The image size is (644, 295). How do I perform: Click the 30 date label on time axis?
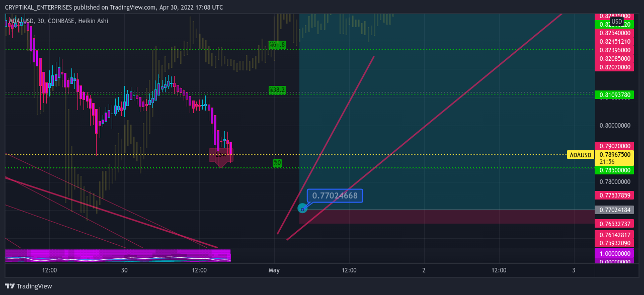click(x=124, y=270)
